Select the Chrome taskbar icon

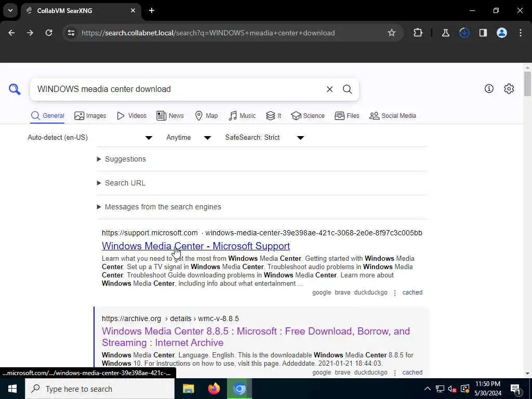tap(239, 389)
